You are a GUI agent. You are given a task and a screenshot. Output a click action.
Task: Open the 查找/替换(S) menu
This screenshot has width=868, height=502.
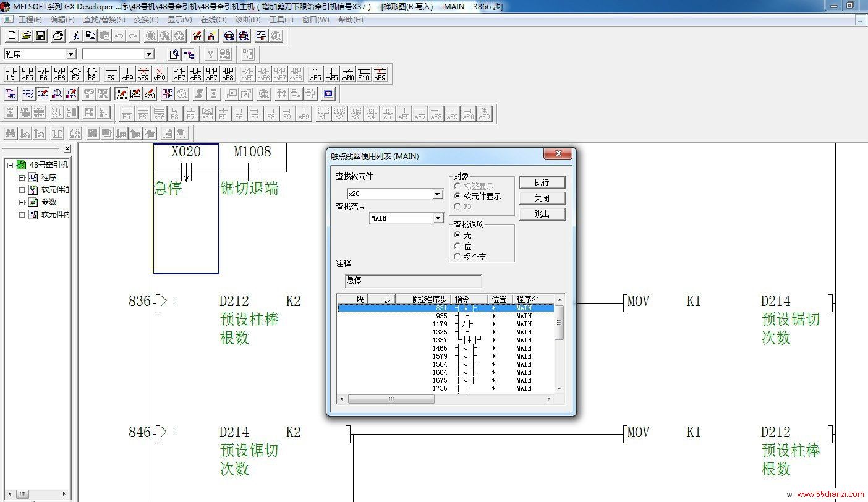[104, 20]
